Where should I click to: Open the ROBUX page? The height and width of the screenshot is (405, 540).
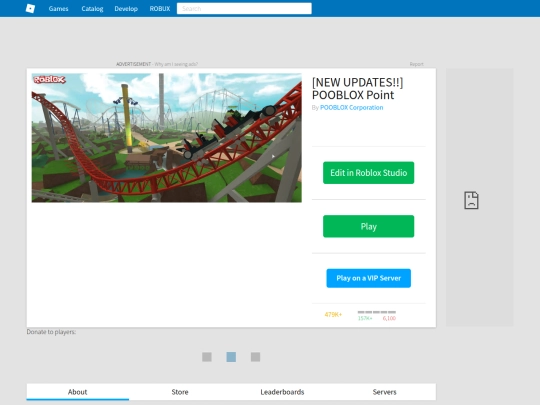160,9
